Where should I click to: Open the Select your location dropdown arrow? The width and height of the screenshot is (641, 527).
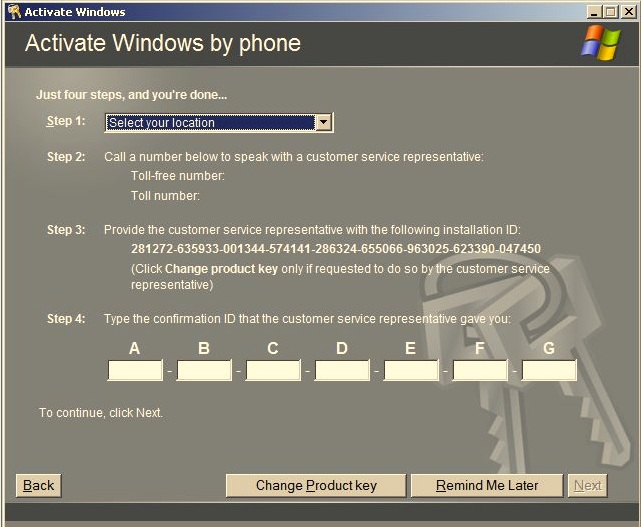(x=324, y=122)
